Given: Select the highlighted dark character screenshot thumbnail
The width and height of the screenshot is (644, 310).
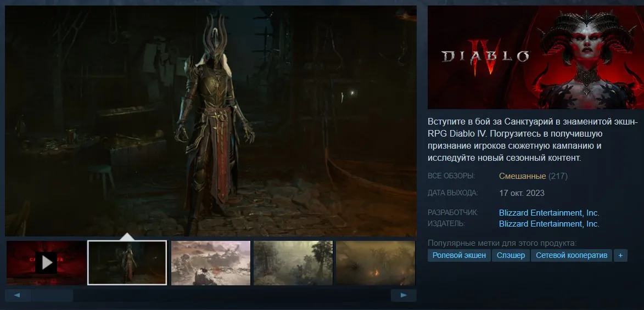Looking at the screenshot, I should [127, 263].
